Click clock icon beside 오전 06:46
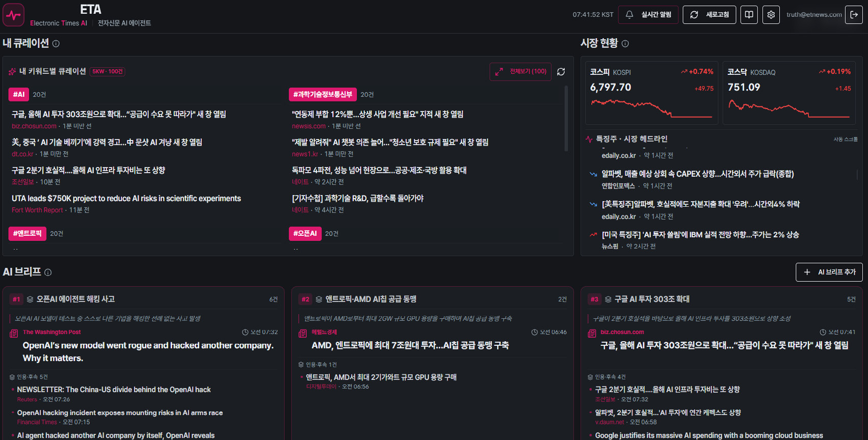 click(535, 332)
